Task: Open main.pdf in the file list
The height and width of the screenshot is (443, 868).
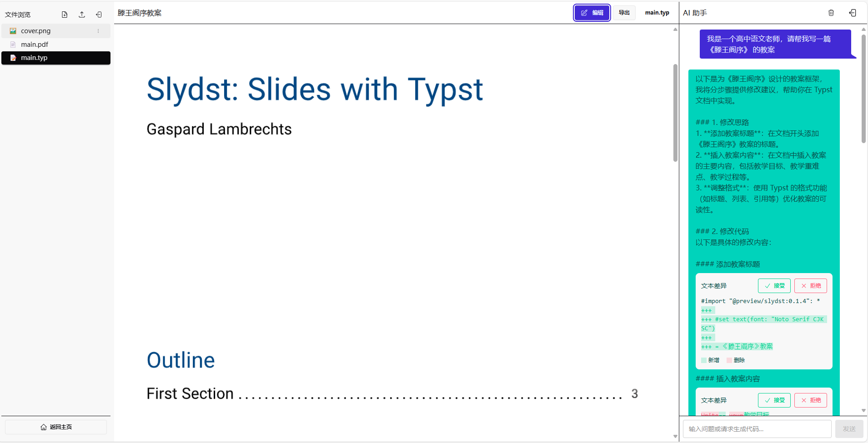Action: pyautogui.click(x=35, y=45)
